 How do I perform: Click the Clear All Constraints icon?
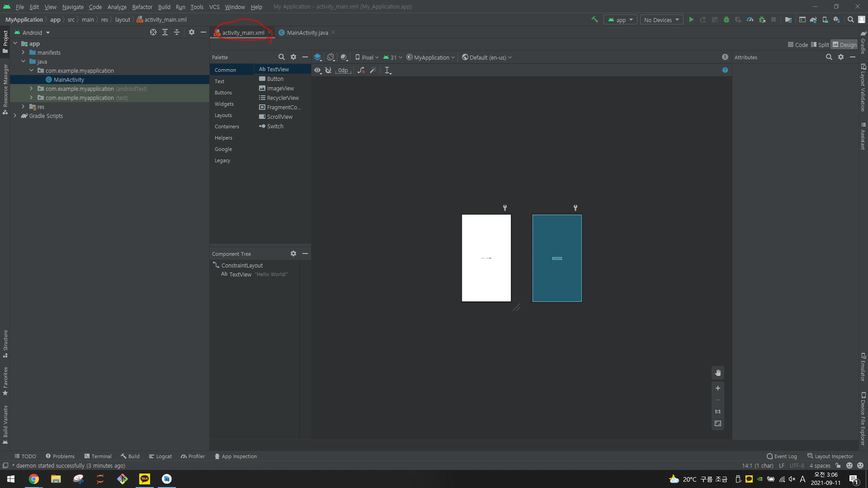coord(361,70)
